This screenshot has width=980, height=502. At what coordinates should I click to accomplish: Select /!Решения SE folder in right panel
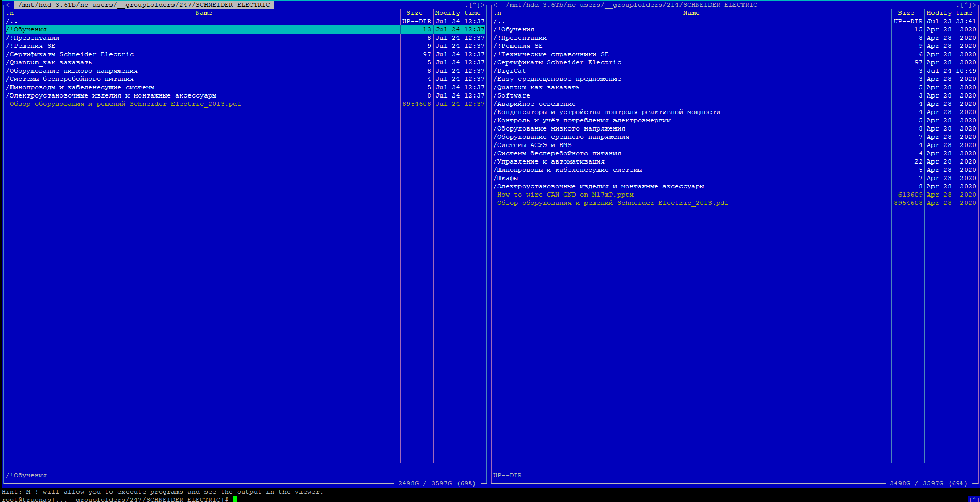pos(735,46)
